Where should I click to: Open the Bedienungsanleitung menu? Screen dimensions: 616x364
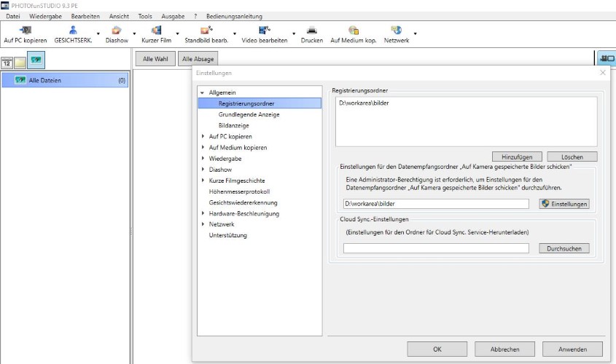pyautogui.click(x=234, y=16)
